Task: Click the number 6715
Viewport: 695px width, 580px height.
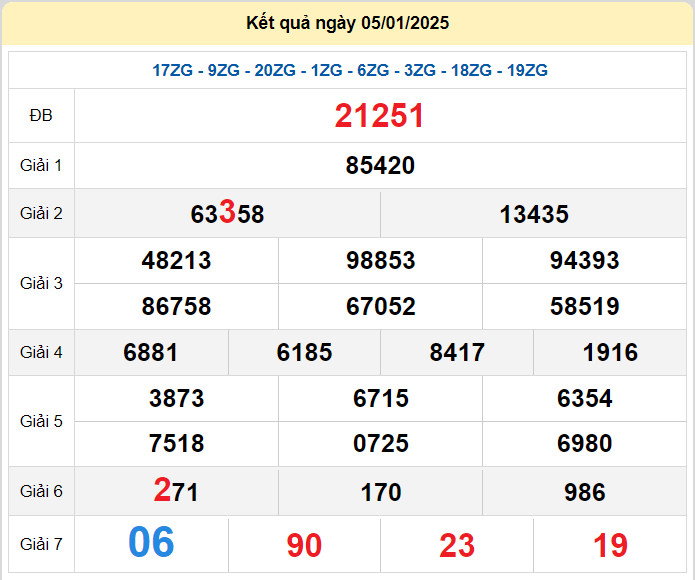Action: tap(381, 398)
